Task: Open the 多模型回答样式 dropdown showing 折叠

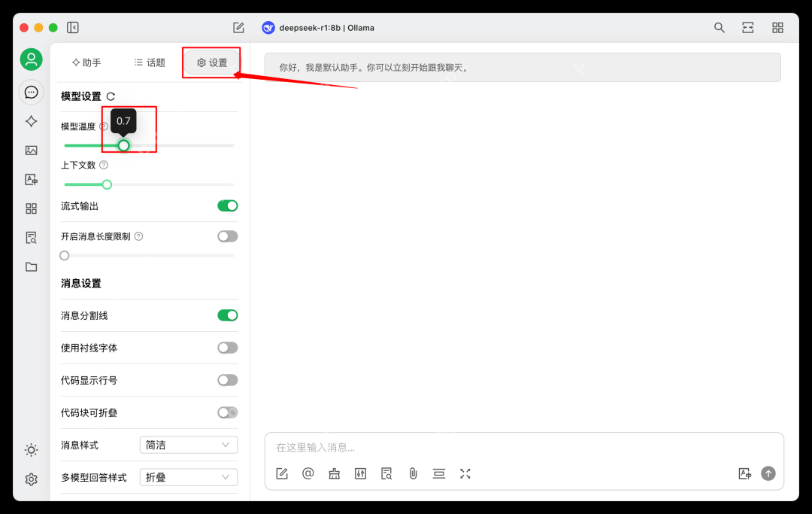Action: coord(189,477)
